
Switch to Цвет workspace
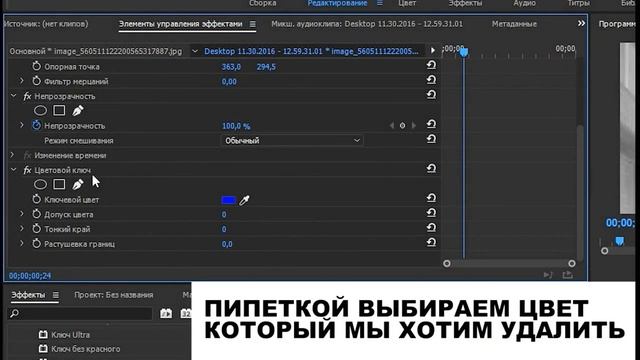click(407, 3)
